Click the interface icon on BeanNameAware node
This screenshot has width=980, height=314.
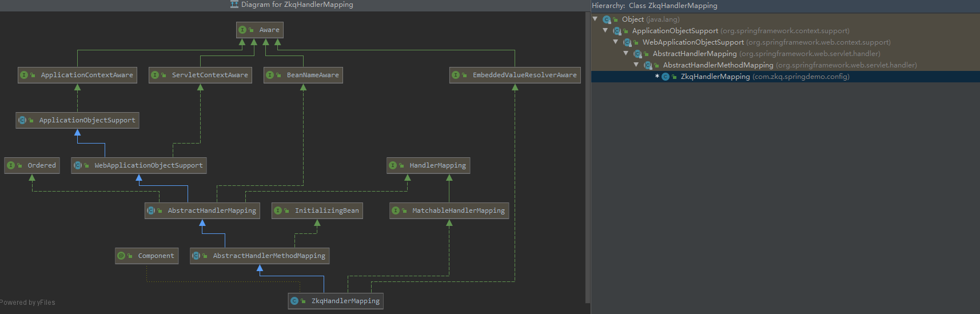(x=270, y=75)
